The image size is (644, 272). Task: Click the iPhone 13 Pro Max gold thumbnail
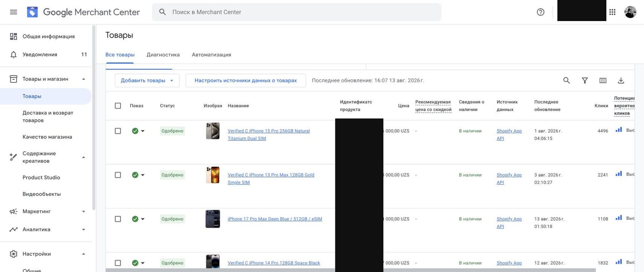pos(213,175)
